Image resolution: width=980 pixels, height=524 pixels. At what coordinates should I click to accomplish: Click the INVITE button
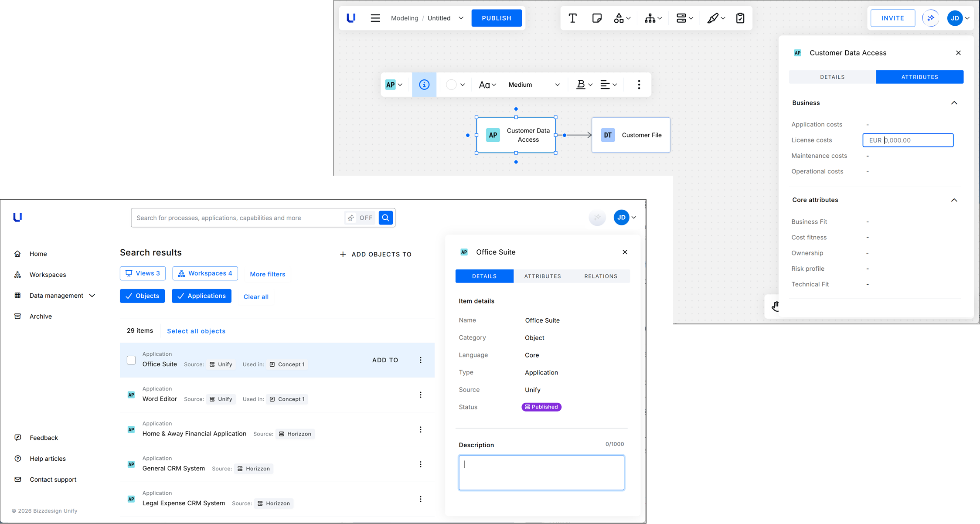(893, 18)
